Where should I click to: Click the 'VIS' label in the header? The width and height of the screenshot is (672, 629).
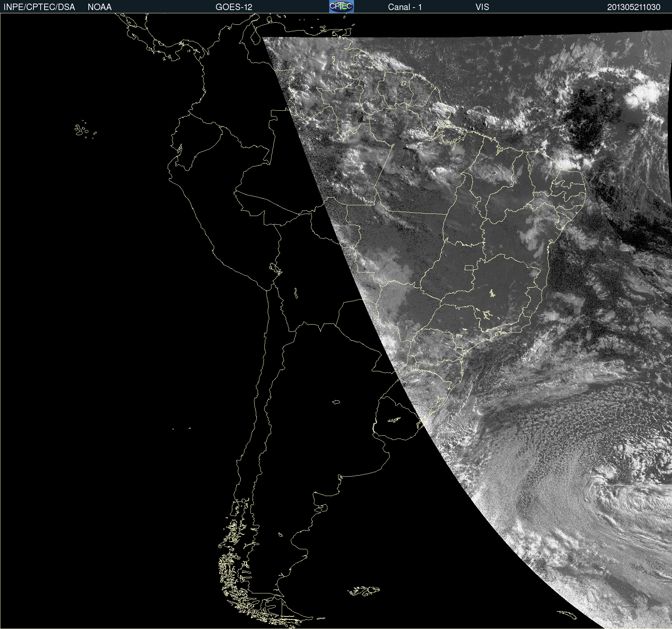coord(482,7)
